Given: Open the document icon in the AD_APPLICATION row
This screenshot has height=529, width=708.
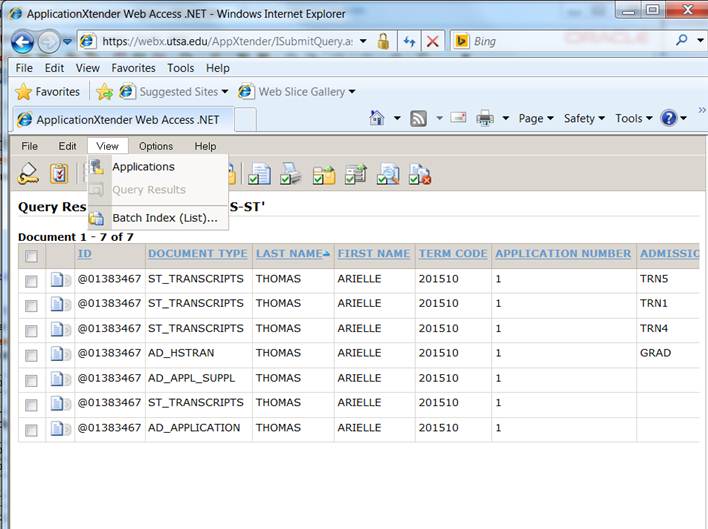Looking at the screenshot, I should coord(59,429).
